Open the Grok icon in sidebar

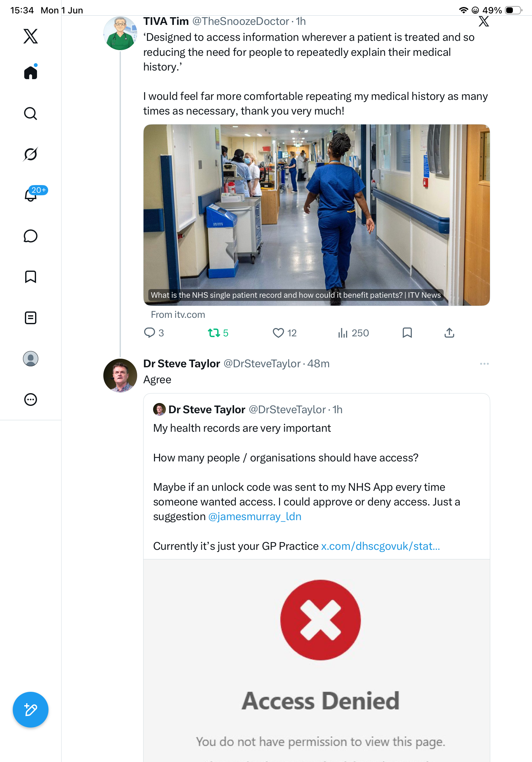point(31,154)
